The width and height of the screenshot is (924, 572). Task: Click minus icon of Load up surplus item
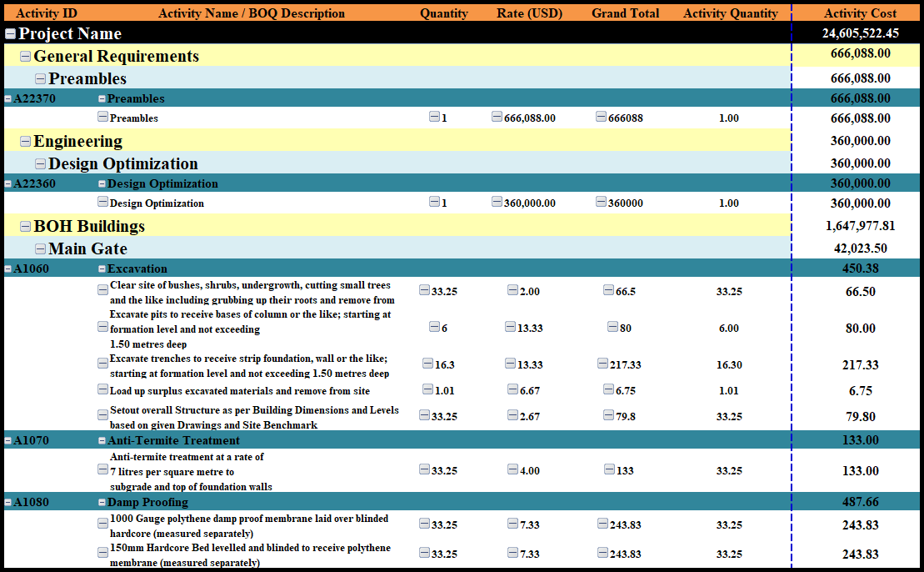102,389
